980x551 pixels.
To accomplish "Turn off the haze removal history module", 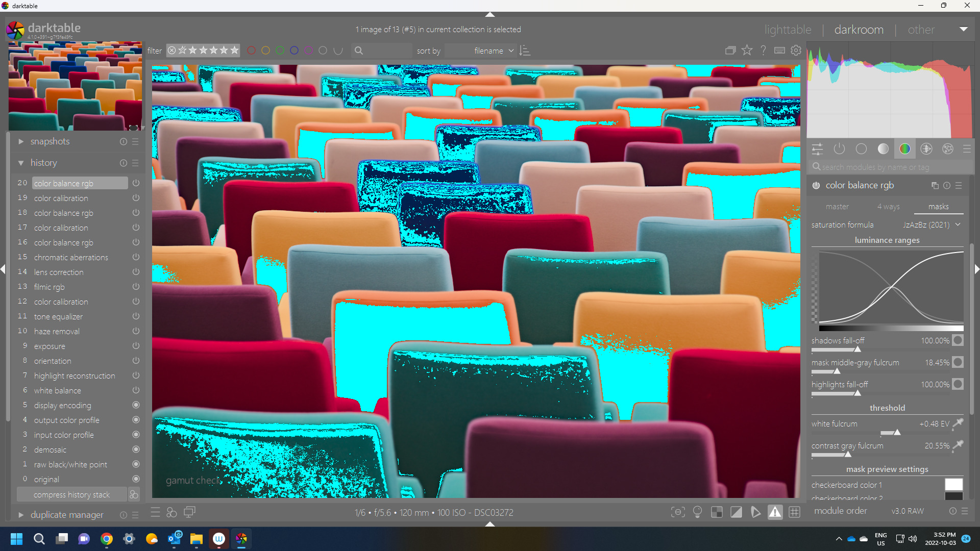I will coord(136,331).
